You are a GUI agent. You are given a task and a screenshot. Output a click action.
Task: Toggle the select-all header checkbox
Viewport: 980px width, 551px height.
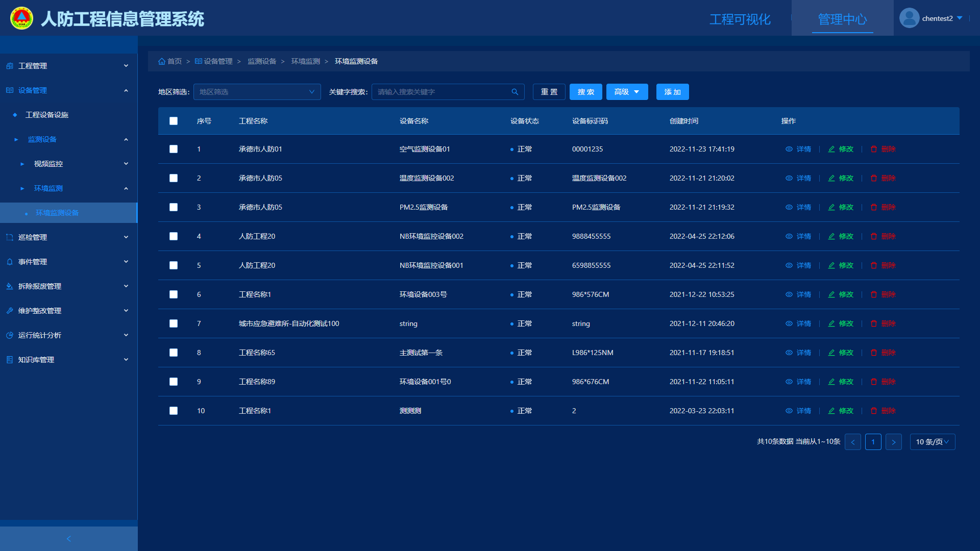(174, 121)
